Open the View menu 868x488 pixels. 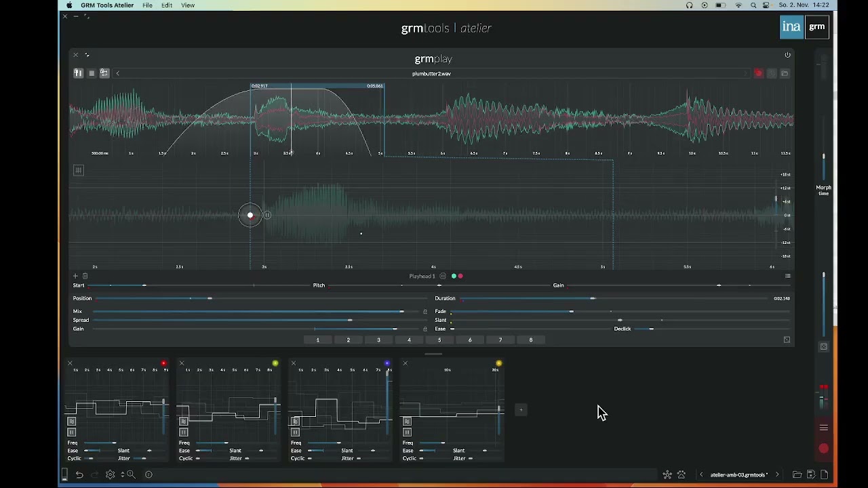[x=188, y=5]
